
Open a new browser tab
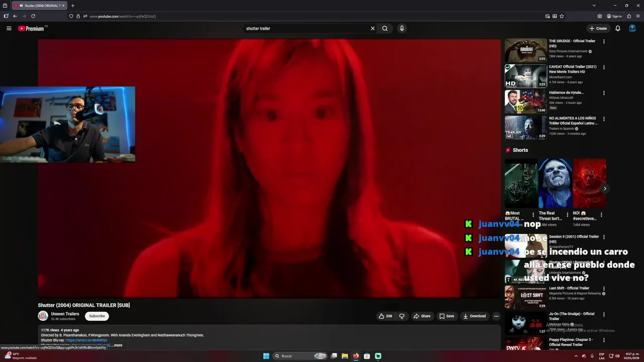tap(72, 6)
